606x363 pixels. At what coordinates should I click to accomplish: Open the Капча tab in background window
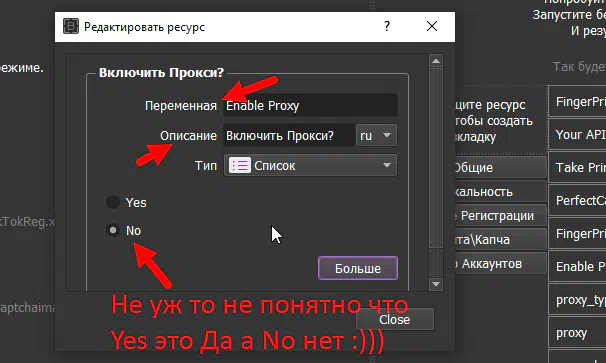tap(501, 240)
